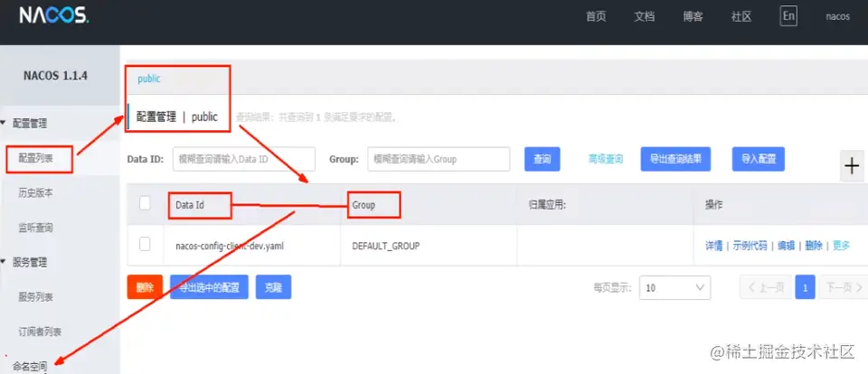Open 监听查询 in sidebar
Screen dimensions: 868x374
click(x=36, y=228)
